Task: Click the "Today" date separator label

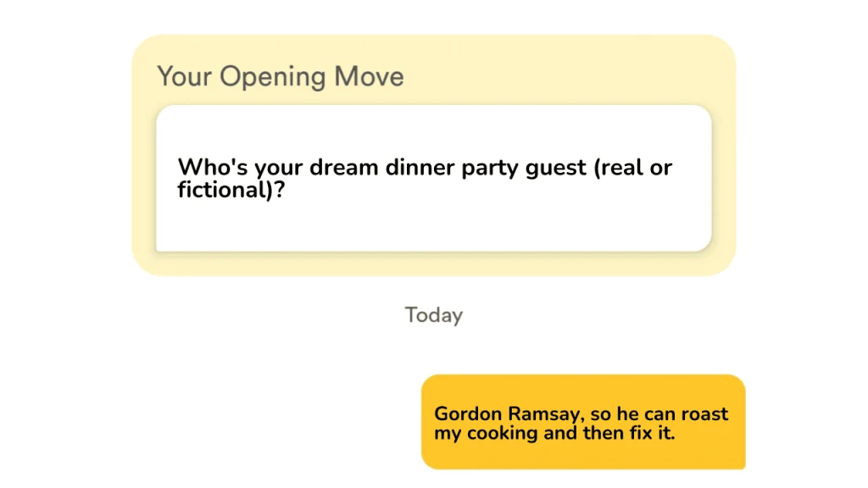Action: coord(433,315)
